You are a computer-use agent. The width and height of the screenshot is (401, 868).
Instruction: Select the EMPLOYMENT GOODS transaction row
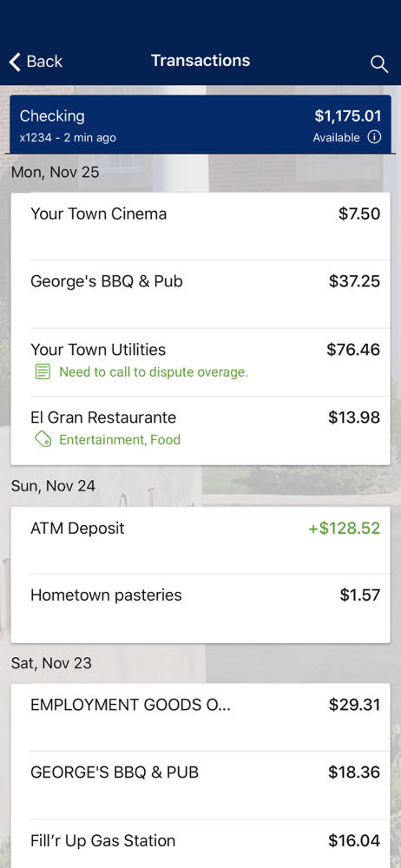pos(200,718)
